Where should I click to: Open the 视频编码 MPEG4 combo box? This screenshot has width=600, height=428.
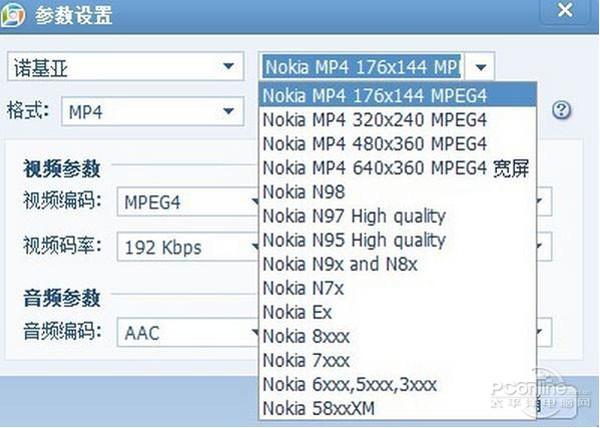tap(188, 202)
